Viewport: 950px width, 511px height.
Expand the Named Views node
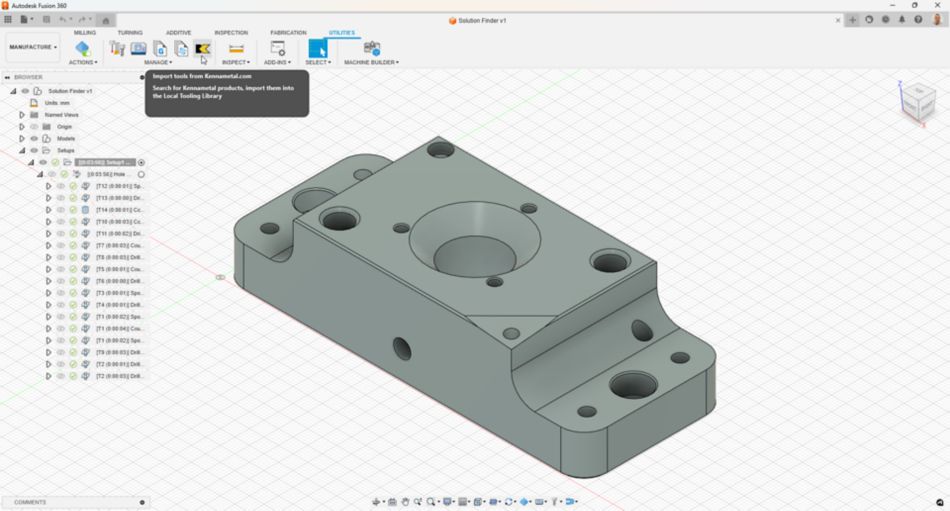tap(22, 115)
